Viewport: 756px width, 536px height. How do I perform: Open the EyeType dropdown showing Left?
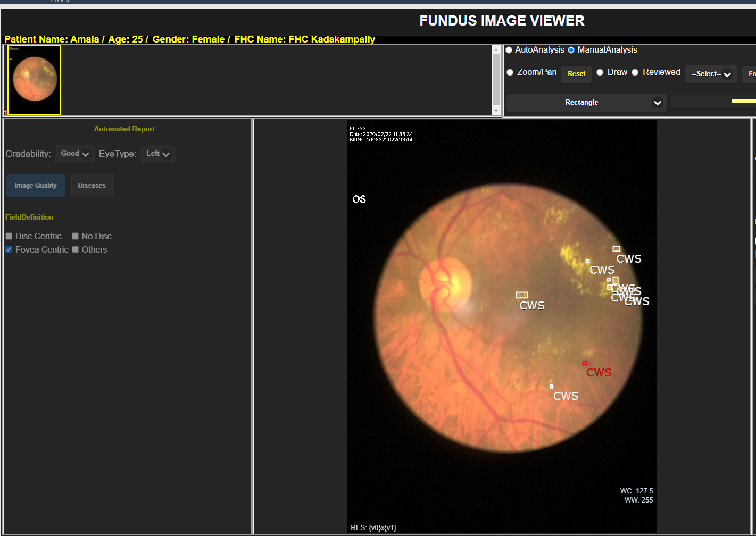(x=158, y=154)
